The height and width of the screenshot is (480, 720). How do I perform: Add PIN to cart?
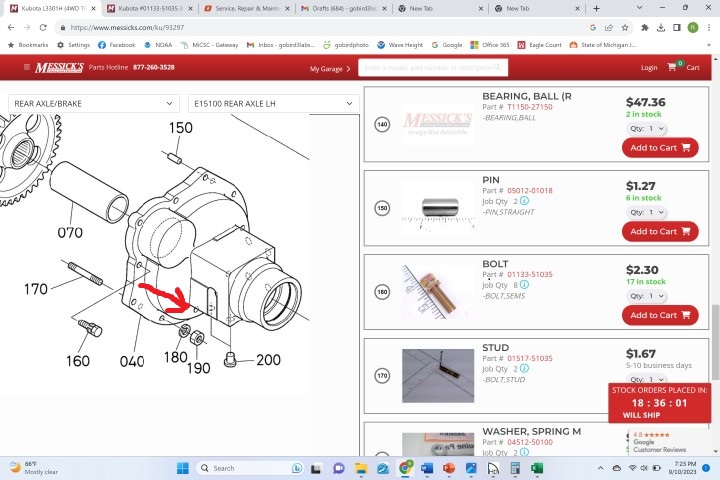[660, 231]
